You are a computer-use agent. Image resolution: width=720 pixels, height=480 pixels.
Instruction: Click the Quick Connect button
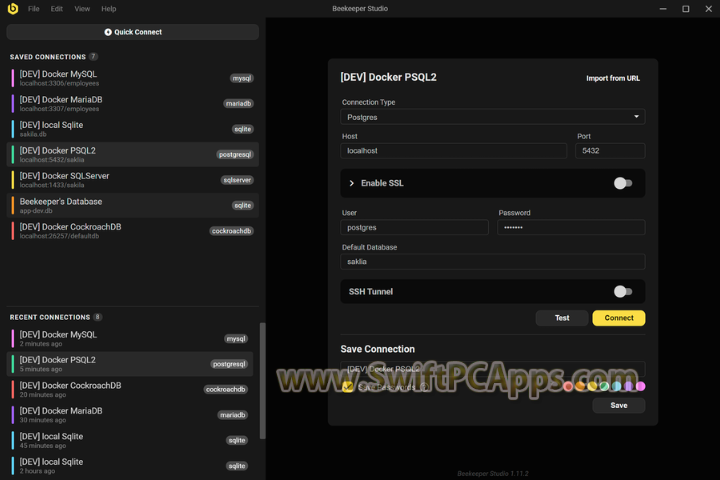[133, 32]
